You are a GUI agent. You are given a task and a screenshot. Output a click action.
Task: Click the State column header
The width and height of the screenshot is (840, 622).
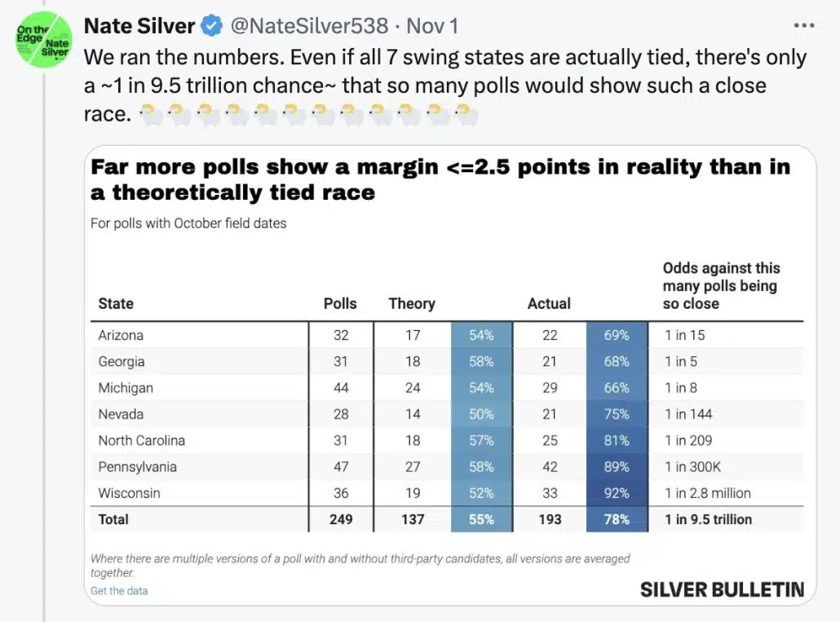(x=116, y=303)
